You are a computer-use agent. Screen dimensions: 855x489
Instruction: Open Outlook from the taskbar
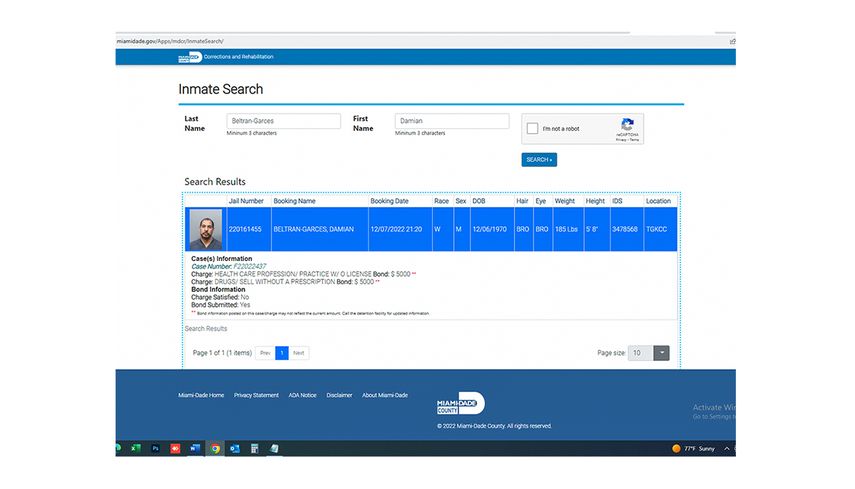pyautogui.click(x=235, y=448)
